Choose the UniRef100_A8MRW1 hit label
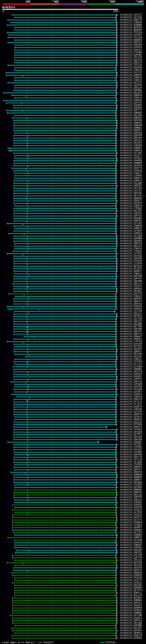 [x=131, y=613]
